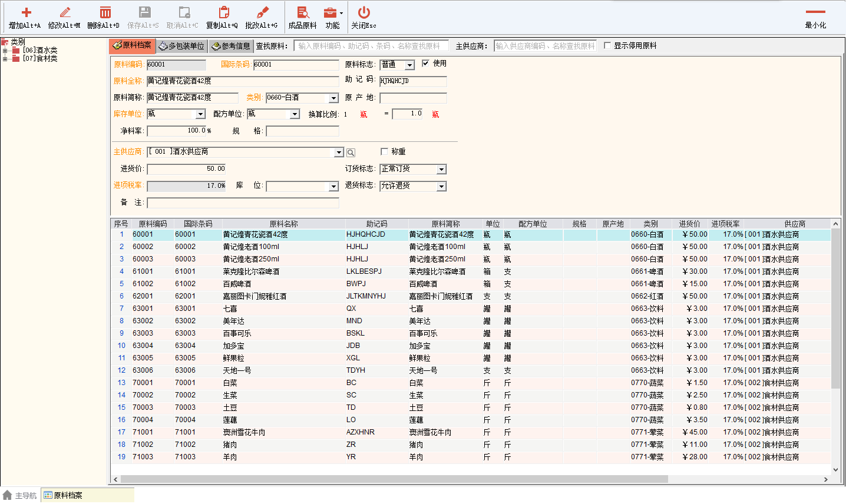Click the 助记码 input field
846x504 pixels.
[x=413, y=81]
